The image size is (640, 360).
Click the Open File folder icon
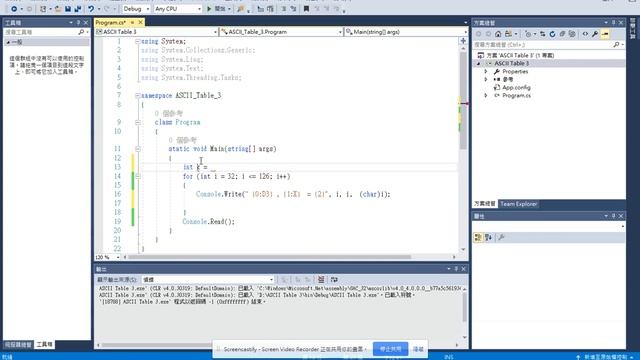pyautogui.click(x=58, y=9)
